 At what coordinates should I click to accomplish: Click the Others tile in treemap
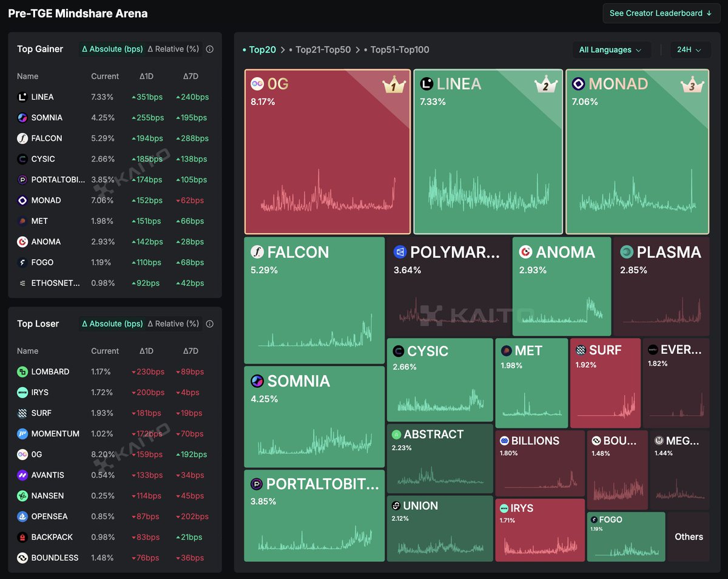click(689, 537)
